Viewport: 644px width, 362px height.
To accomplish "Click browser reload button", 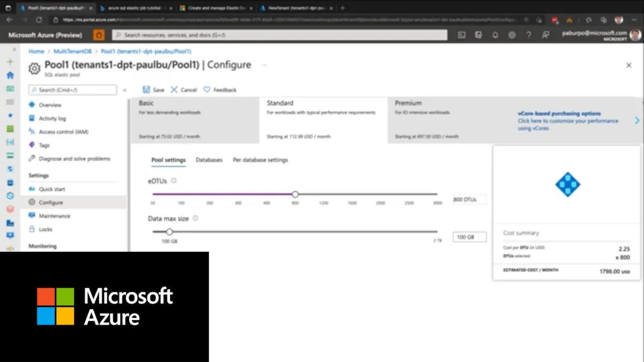I will coord(39,20).
